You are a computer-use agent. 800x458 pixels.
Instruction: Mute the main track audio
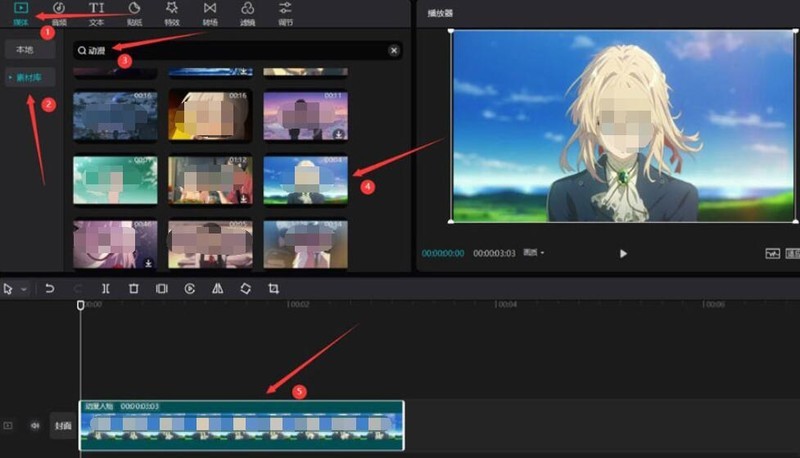coord(35,425)
